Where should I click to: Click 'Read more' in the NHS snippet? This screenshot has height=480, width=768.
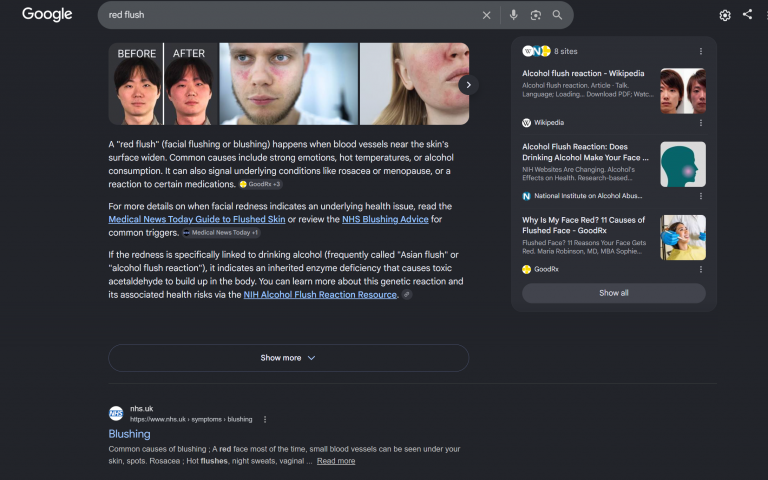pyautogui.click(x=336, y=461)
